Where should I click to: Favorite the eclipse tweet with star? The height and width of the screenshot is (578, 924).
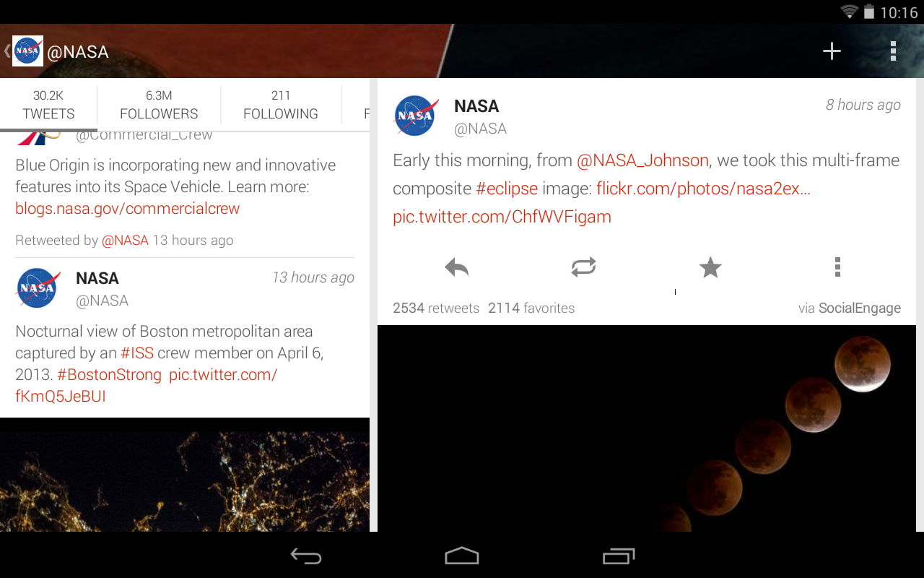click(710, 268)
